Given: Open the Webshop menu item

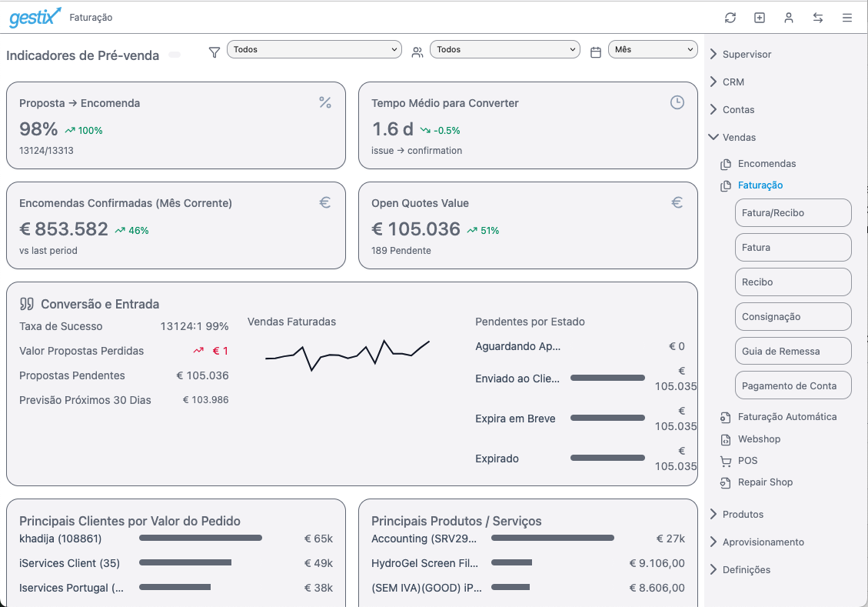Looking at the screenshot, I should point(759,439).
